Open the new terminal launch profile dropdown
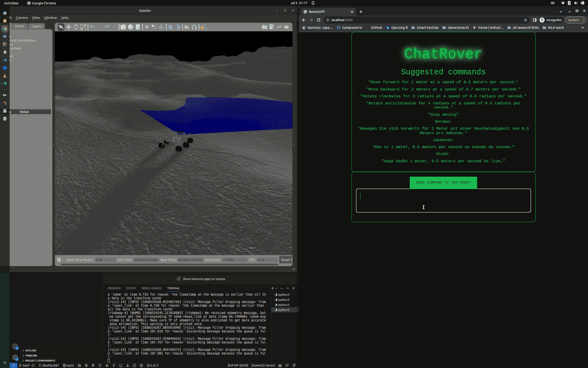 [277, 288]
